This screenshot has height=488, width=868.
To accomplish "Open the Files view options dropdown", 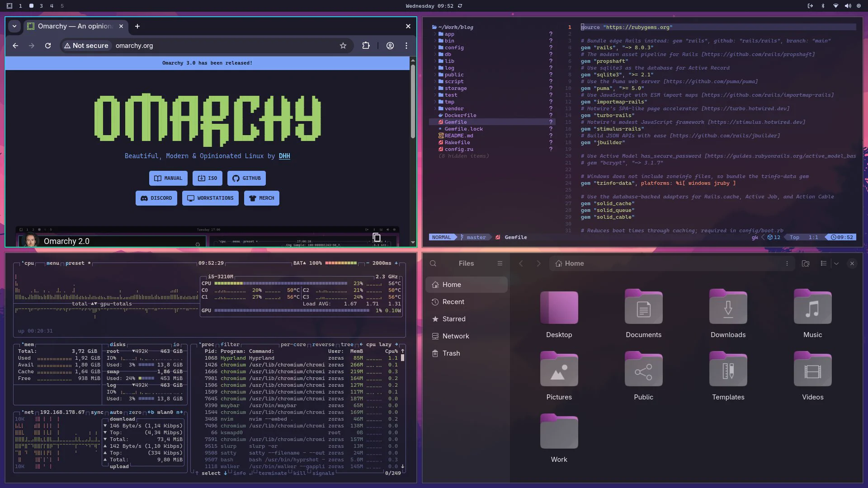I will (836, 263).
